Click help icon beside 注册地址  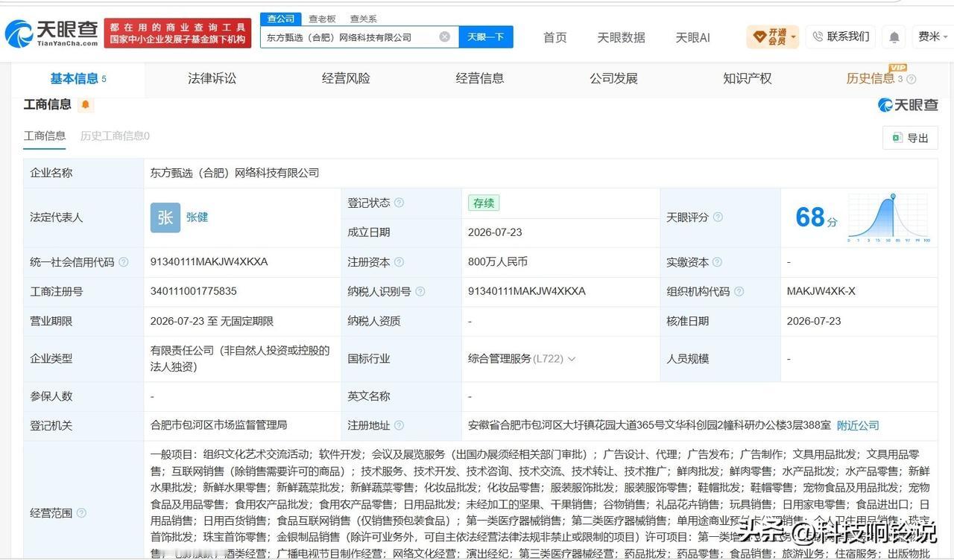pyautogui.click(x=399, y=425)
